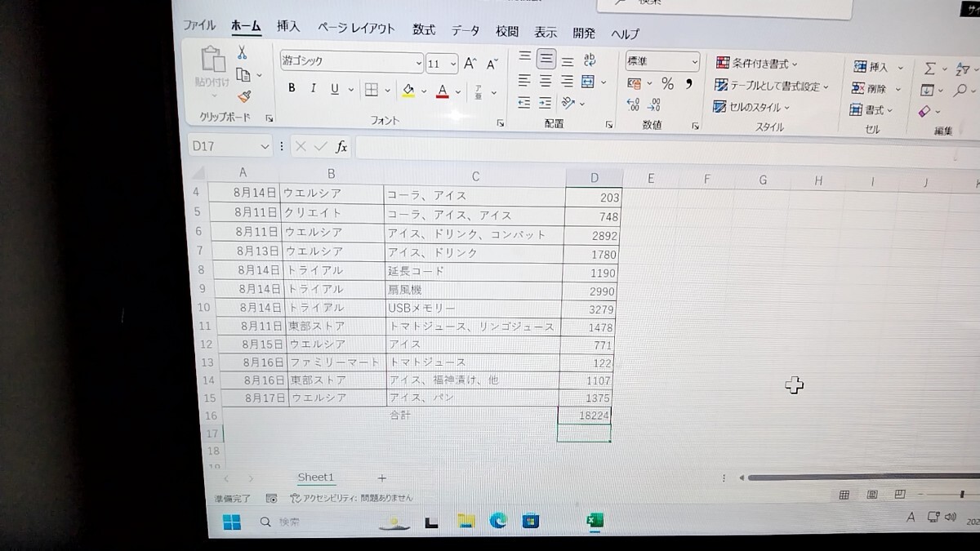Decrease font size with smaller A icon
The image size is (980, 551).
492,64
